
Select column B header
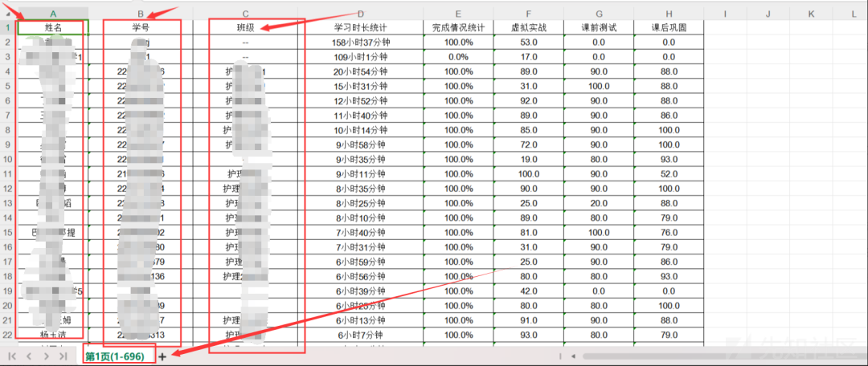[x=141, y=14]
